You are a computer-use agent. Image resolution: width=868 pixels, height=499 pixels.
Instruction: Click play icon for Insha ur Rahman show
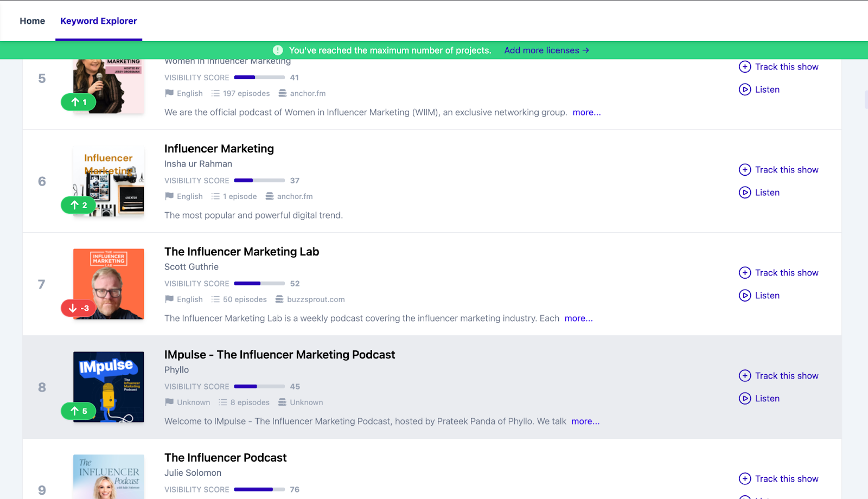click(x=745, y=193)
